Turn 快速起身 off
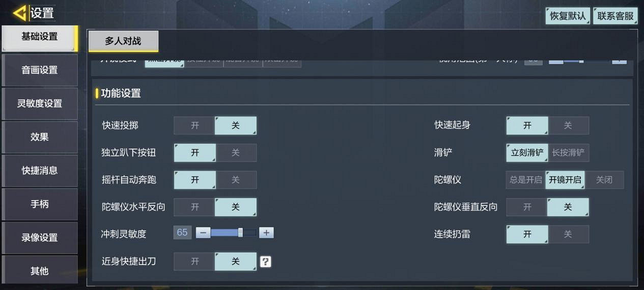 (568, 125)
